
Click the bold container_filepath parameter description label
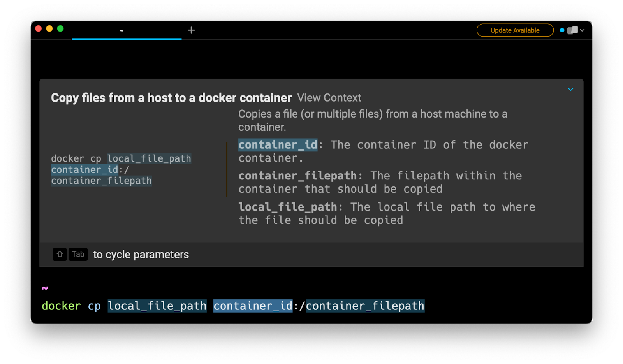pyautogui.click(x=297, y=176)
